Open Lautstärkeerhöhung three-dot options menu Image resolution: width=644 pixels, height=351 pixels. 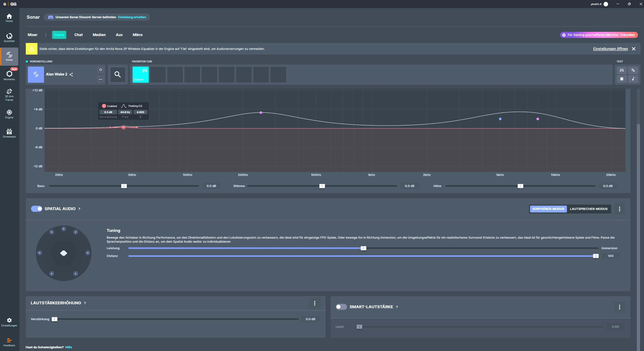click(314, 303)
